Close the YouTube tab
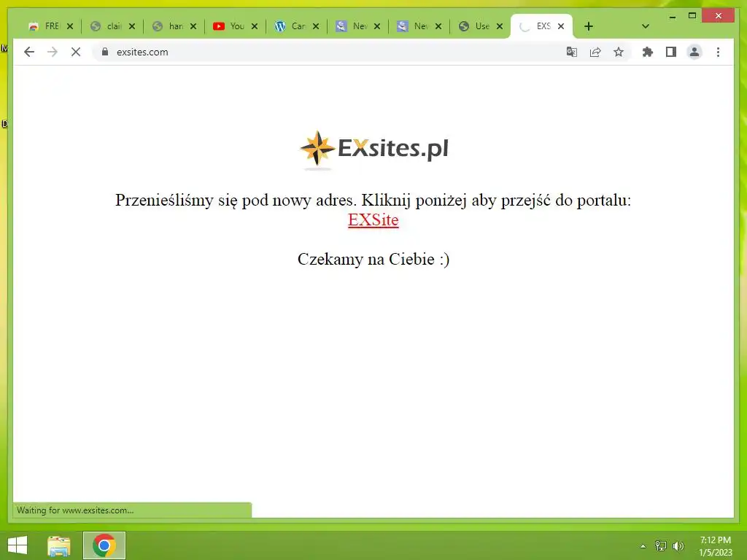The height and width of the screenshot is (560, 747). (255, 26)
